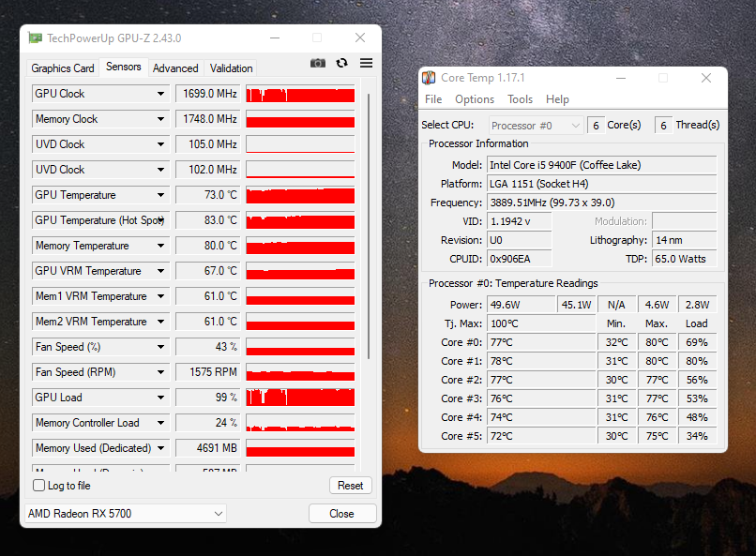Click the Core #1 load 80%
Image resolution: width=756 pixels, height=556 pixels.
point(697,361)
